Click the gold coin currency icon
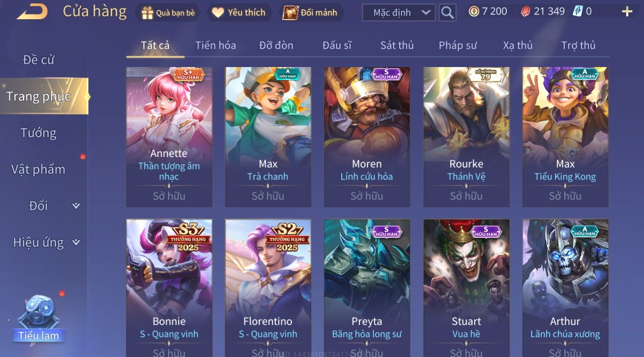644x357 pixels. pyautogui.click(x=474, y=12)
